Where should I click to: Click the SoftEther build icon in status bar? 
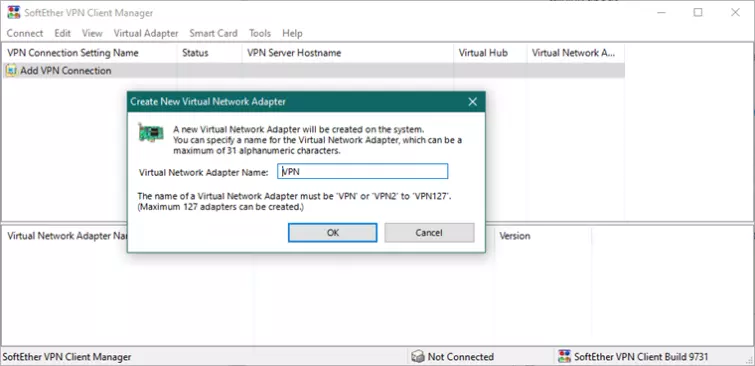tap(564, 357)
